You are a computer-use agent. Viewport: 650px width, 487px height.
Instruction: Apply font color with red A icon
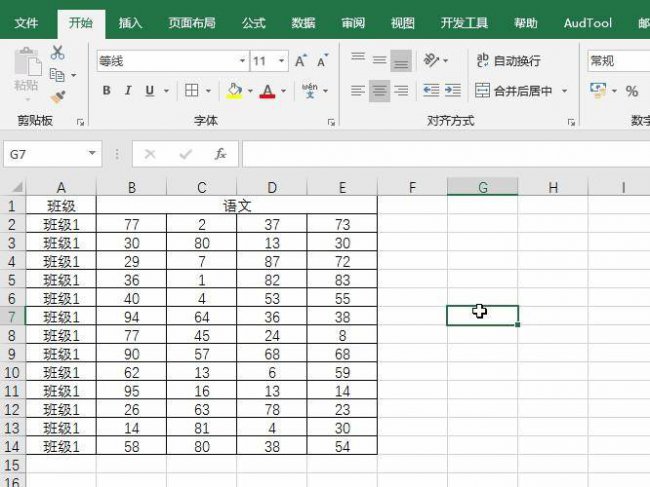(x=267, y=90)
